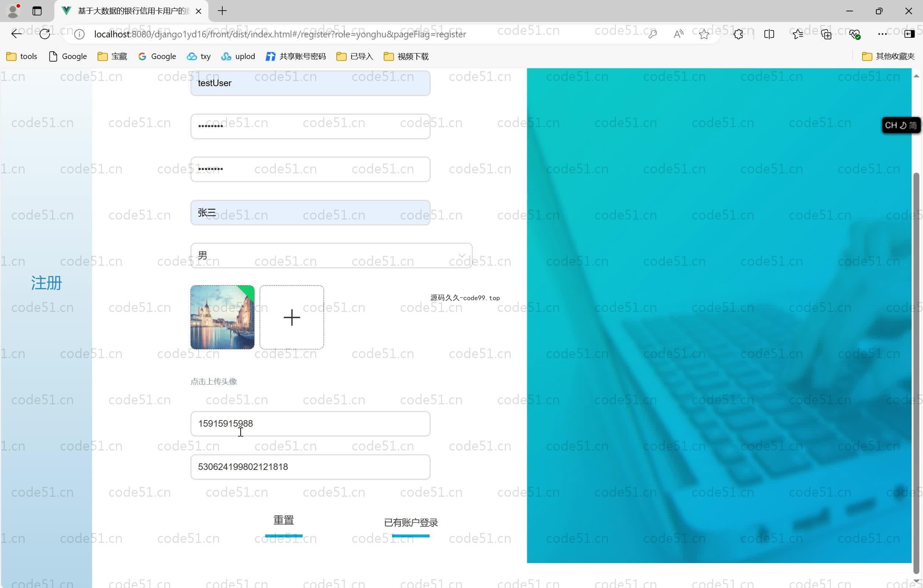This screenshot has width=923, height=588.
Task: Focus the first password field
Action: click(310, 126)
